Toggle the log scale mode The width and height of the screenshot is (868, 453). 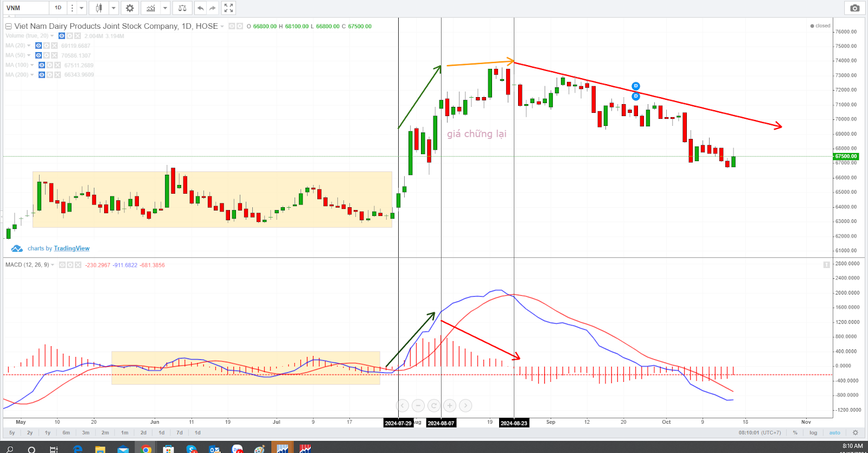[x=813, y=433]
